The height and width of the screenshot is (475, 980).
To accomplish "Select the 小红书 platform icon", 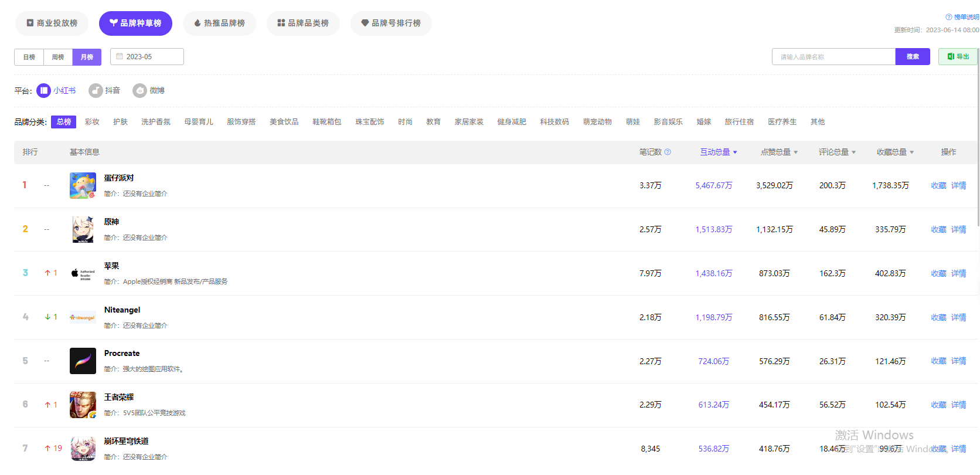I will [x=44, y=90].
